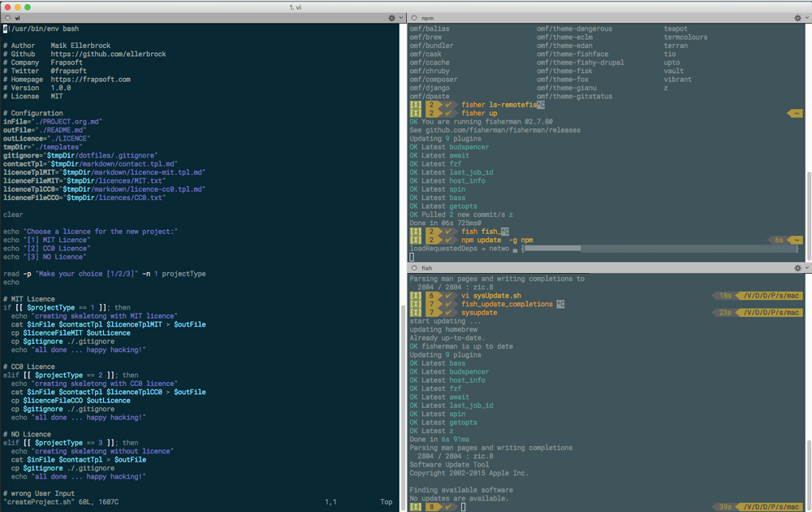Select the vi pane title
The height and width of the screenshot is (512, 812).
pyautogui.click(x=17, y=18)
